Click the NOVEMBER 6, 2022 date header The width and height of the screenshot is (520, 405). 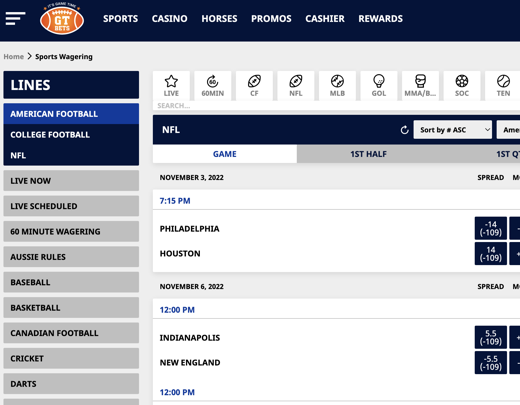pos(192,287)
